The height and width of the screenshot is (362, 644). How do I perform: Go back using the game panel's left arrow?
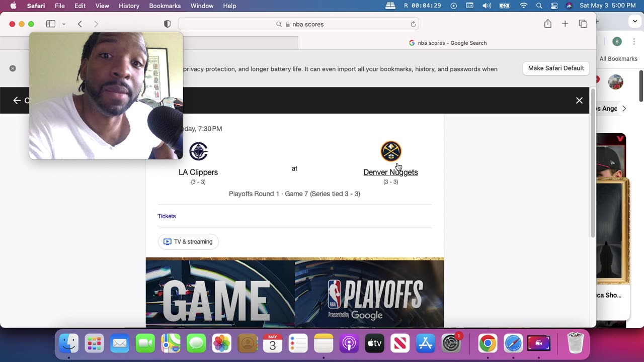click(x=17, y=101)
